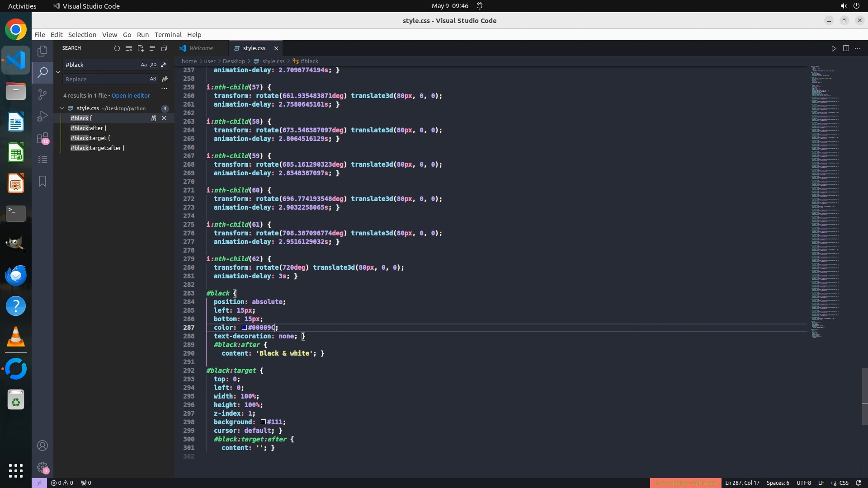Open new search editor icon

point(141,48)
